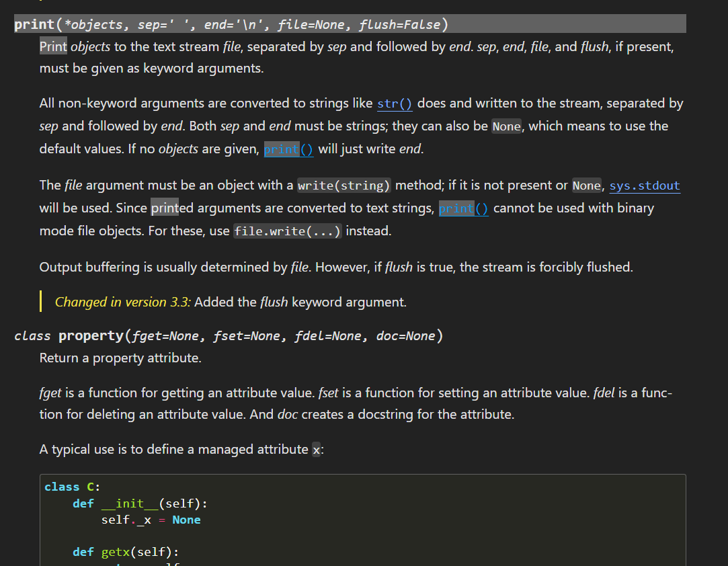Click the def getx(self) code line
Viewport: 728px width, 566px height.
126,552
